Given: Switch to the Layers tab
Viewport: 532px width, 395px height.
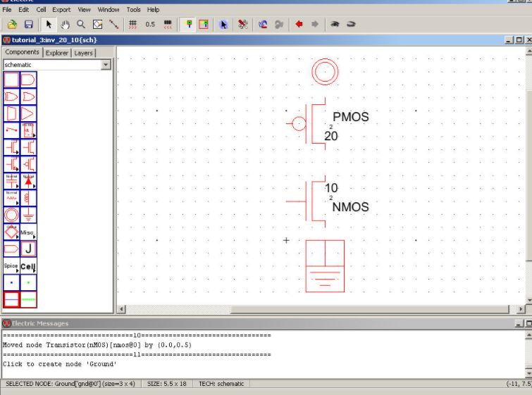Looking at the screenshot, I should [x=83, y=53].
